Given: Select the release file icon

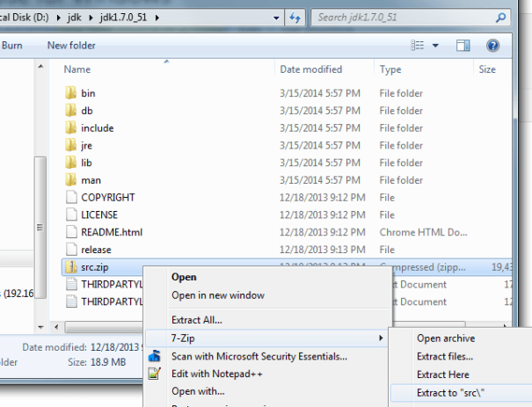Looking at the screenshot, I should 71,250.
